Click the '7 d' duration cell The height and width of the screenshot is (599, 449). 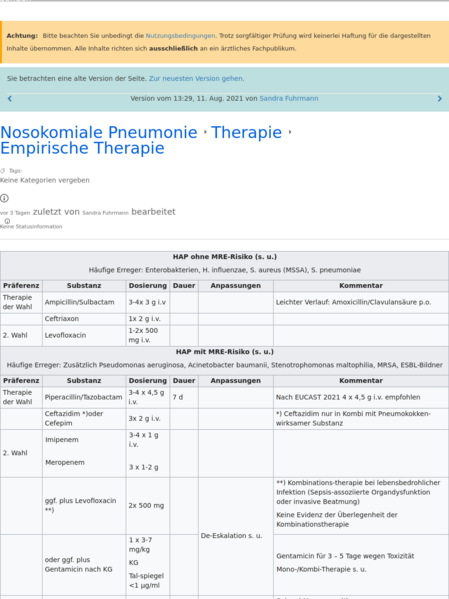click(x=184, y=397)
